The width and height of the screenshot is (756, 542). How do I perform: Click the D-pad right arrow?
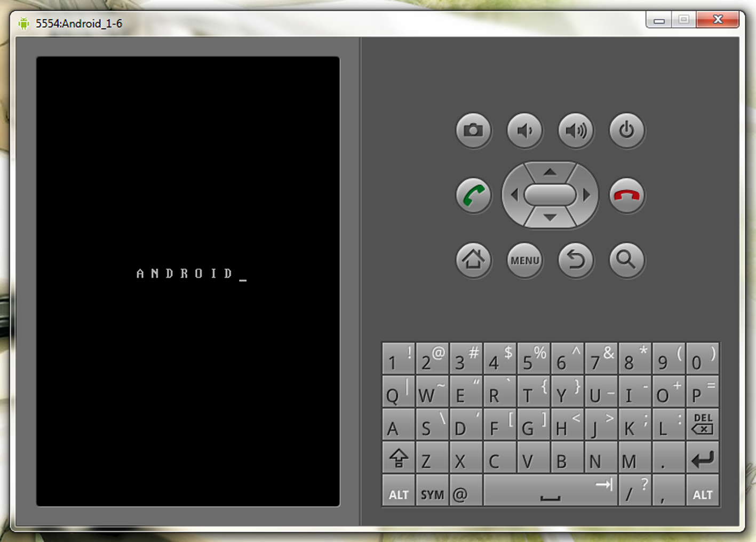(587, 195)
